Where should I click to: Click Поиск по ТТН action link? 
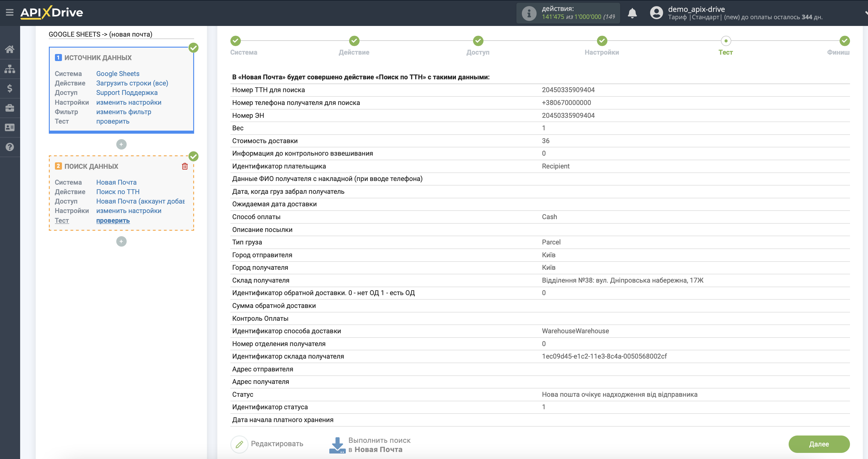coord(118,191)
